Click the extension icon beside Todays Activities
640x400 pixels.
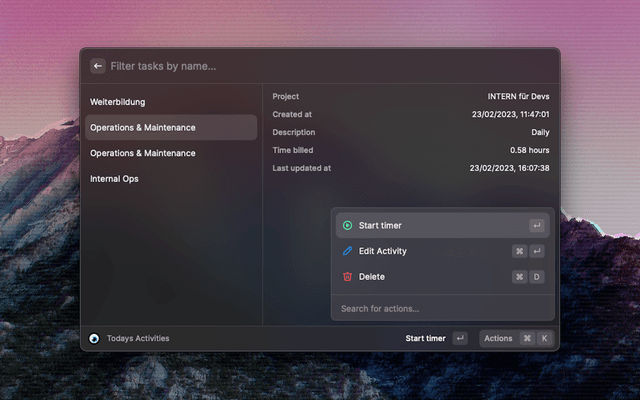[x=94, y=338]
